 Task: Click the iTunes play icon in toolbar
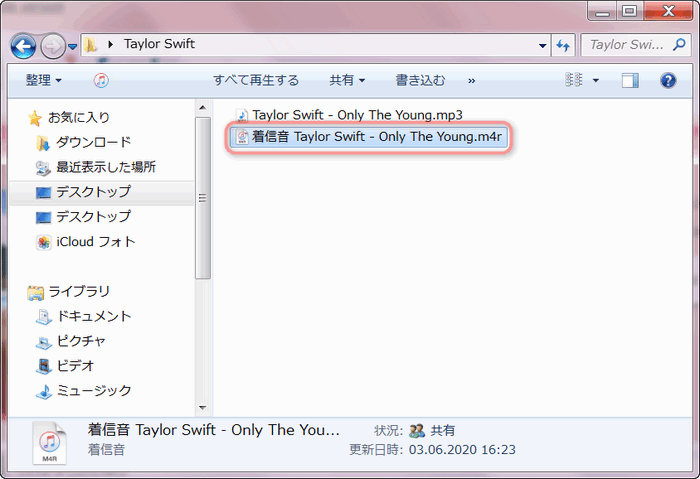(101, 80)
